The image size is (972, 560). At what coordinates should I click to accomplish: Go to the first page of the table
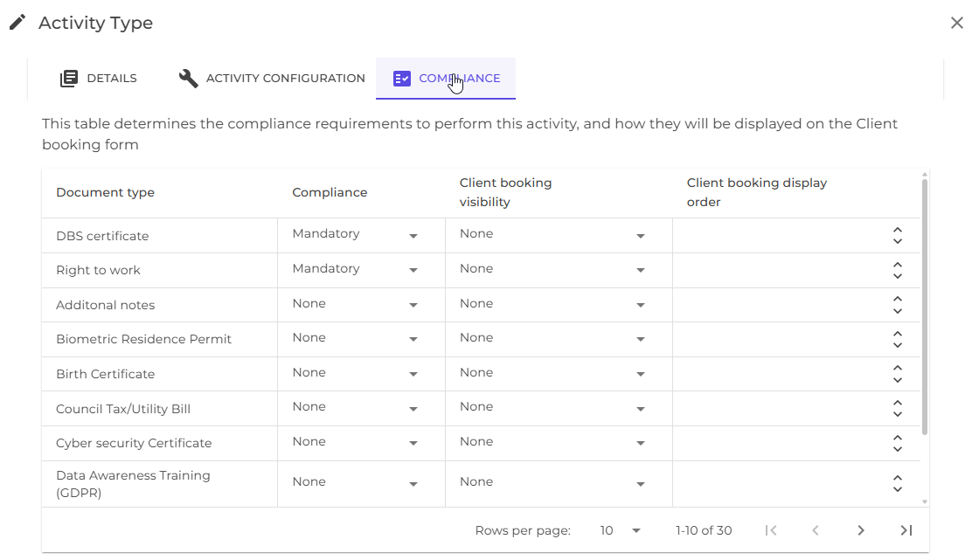pos(771,530)
